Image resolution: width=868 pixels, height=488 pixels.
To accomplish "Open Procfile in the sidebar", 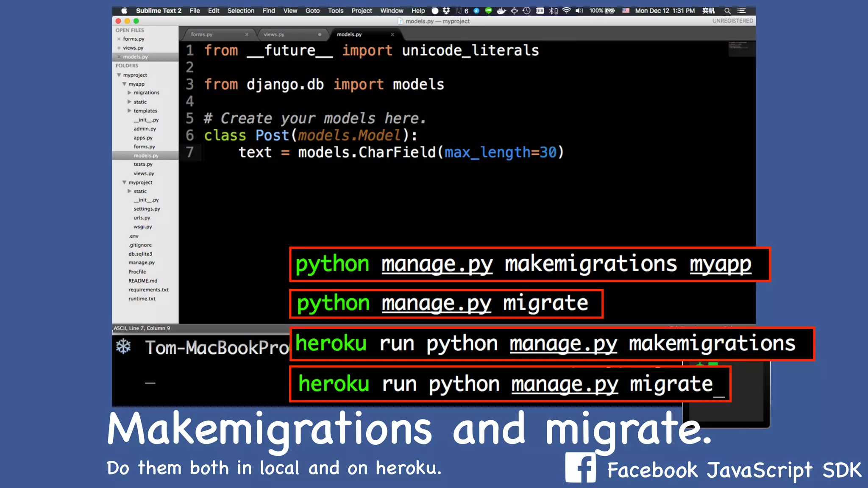I will coord(137,272).
